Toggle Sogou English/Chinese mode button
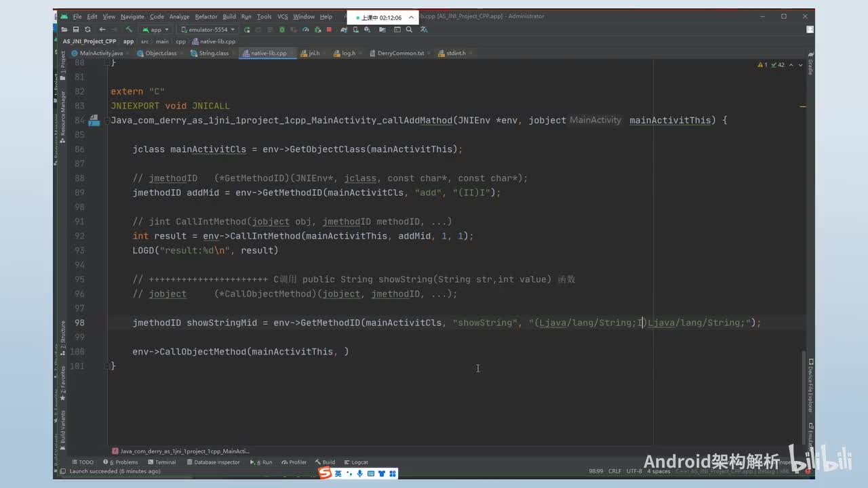This screenshot has height=488, width=868. pyautogui.click(x=338, y=473)
